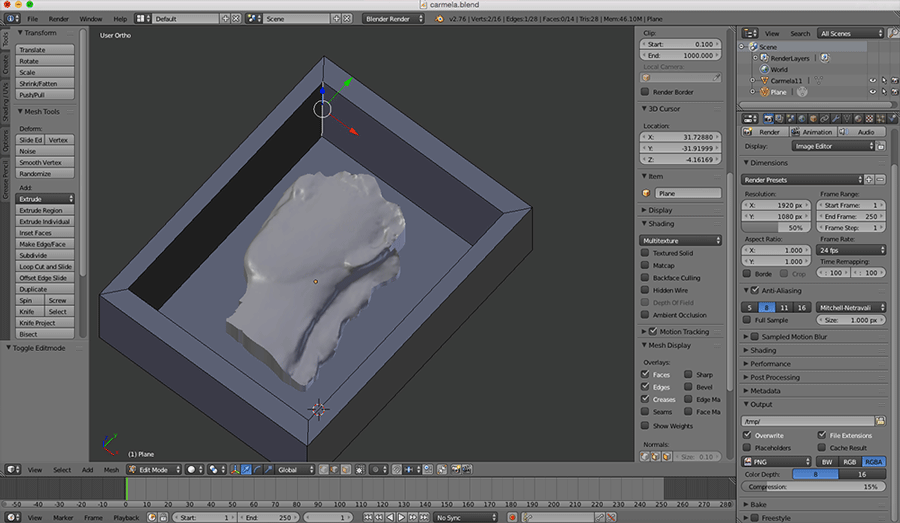Click the timeline record button
Viewport: 900px width, 523px height.
(x=512, y=517)
